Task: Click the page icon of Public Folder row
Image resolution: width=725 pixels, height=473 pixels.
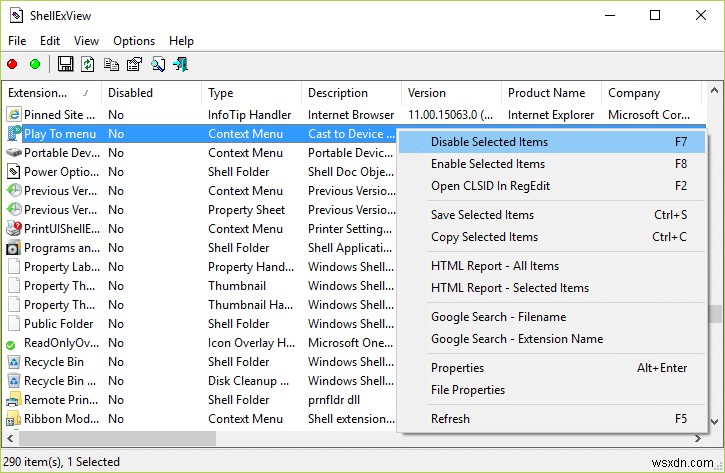Action: [x=14, y=324]
